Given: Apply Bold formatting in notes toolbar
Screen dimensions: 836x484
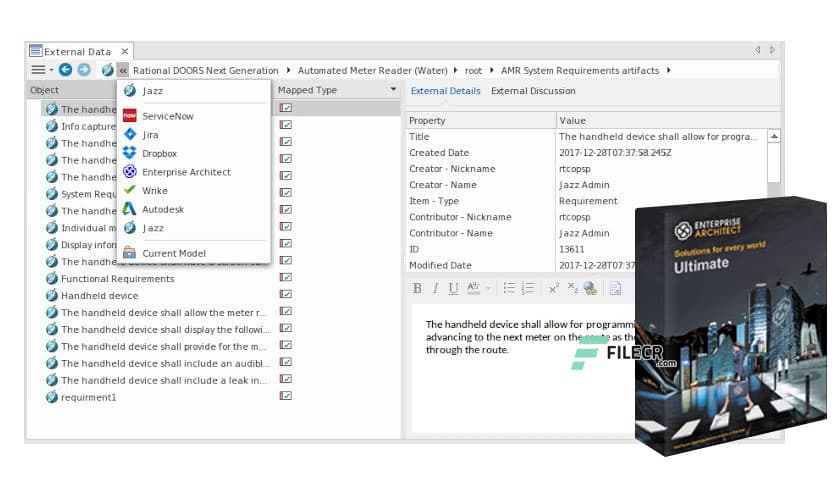Looking at the screenshot, I should click(417, 288).
